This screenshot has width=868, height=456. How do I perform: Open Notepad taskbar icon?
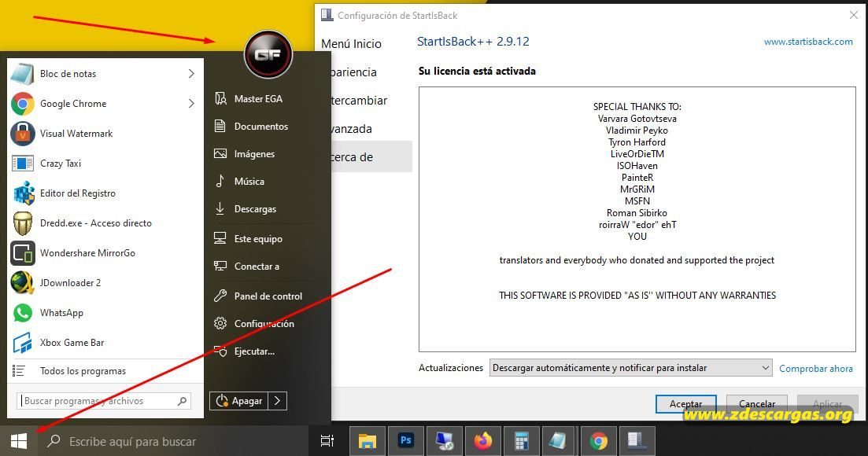click(x=559, y=440)
